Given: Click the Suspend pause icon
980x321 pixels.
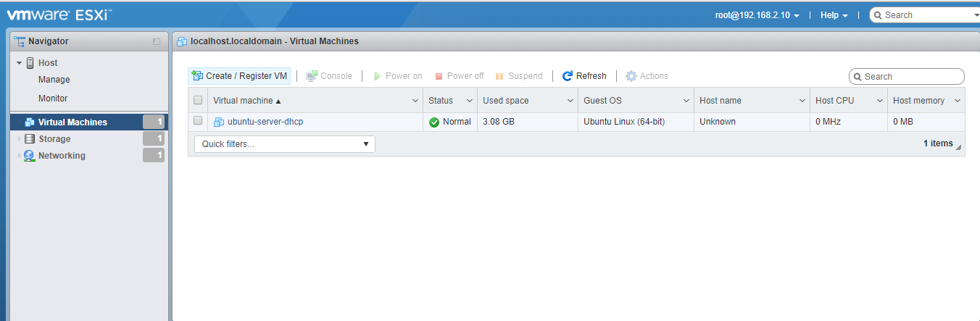Looking at the screenshot, I should point(499,76).
